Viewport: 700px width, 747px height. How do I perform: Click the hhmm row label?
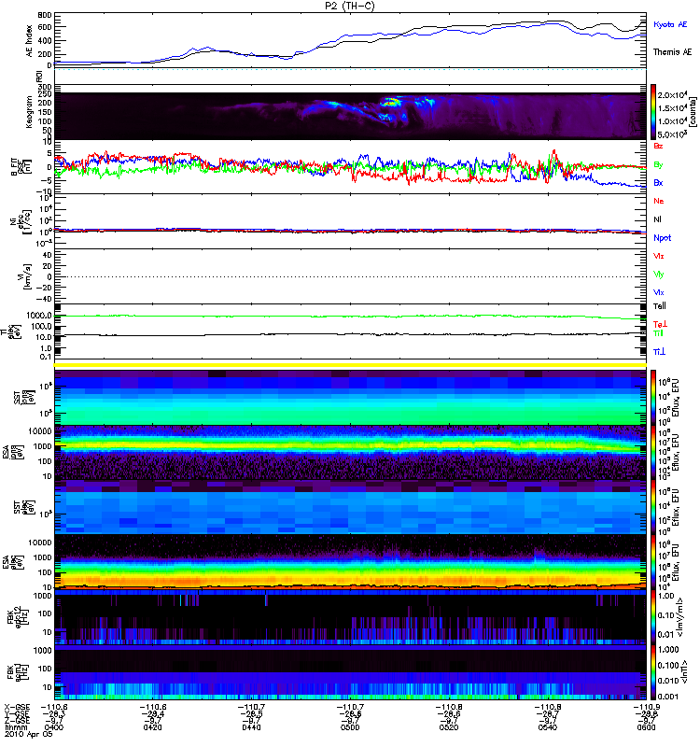(14, 727)
